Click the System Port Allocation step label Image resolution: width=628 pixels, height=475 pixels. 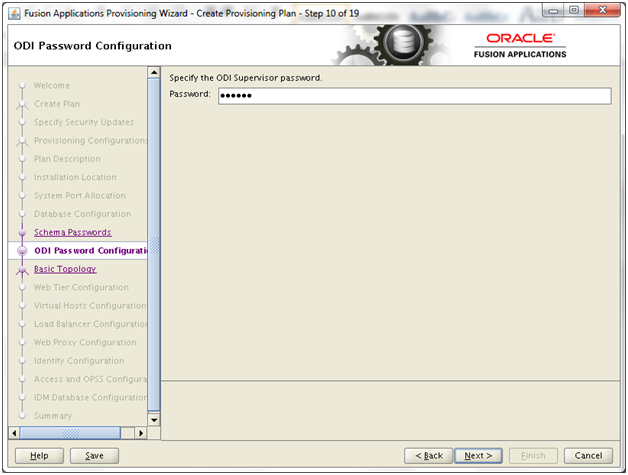click(80, 195)
